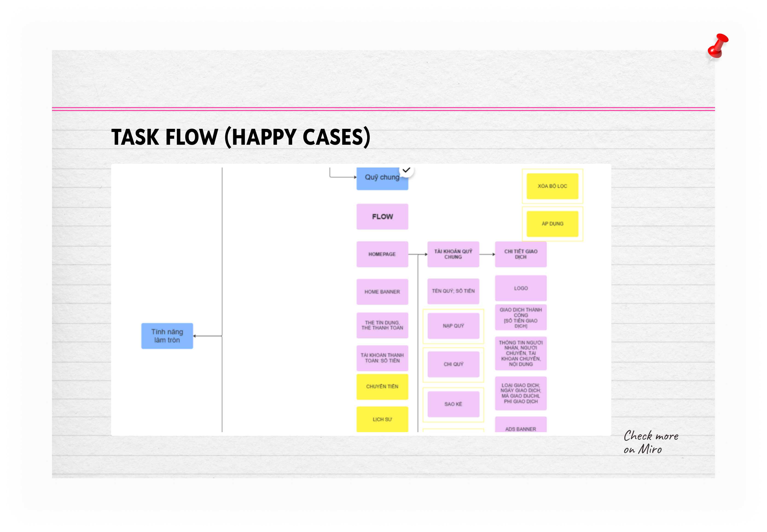Click the checkmark badge on Quỹ chung

coord(406,170)
